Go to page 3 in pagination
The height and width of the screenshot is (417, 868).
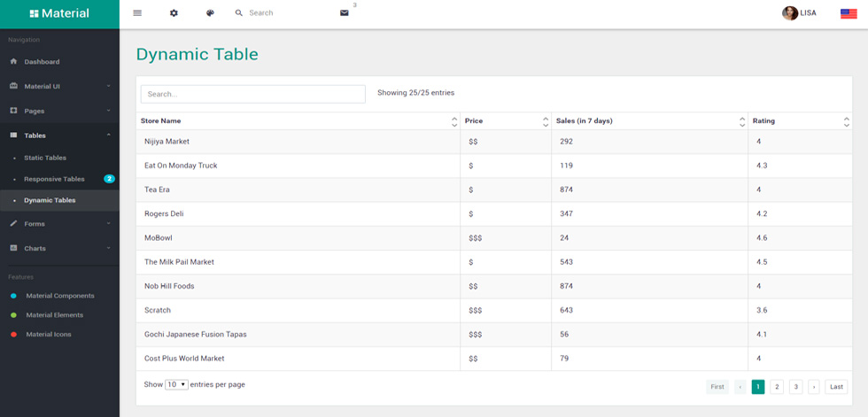796,387
